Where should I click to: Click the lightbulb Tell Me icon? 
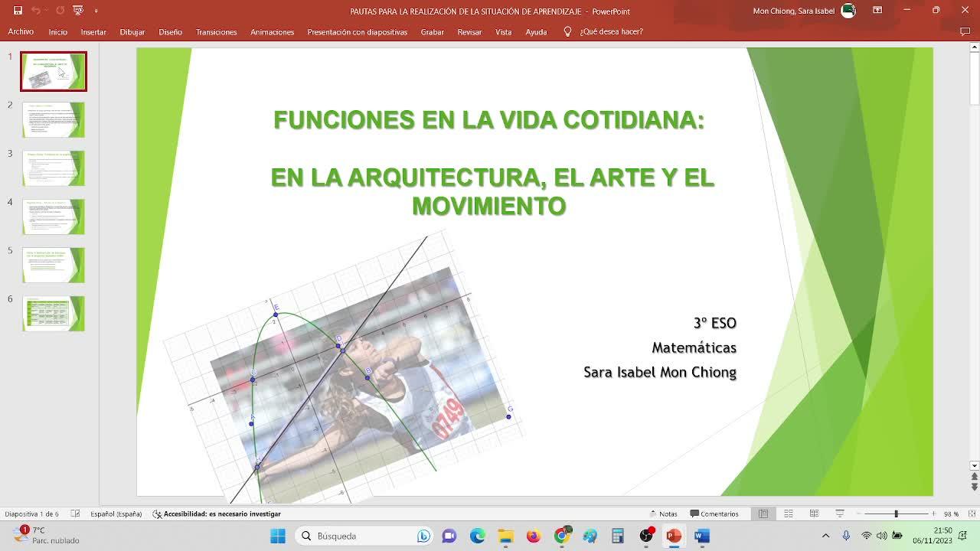click(567, 32)
